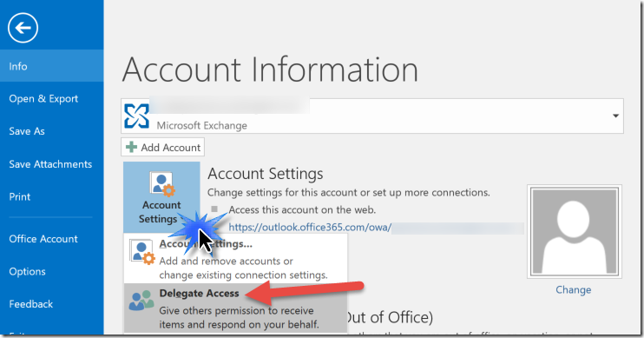Image resolution: width=644 pixels, height=338 pixels.
Task: Click the "Access this account on the web." text
Action: 302,209
